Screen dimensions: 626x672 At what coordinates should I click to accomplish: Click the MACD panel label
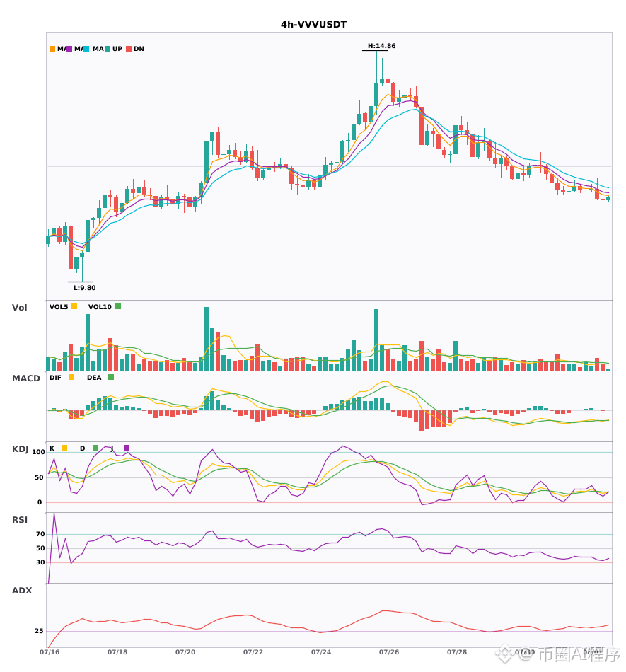(25, 378)
